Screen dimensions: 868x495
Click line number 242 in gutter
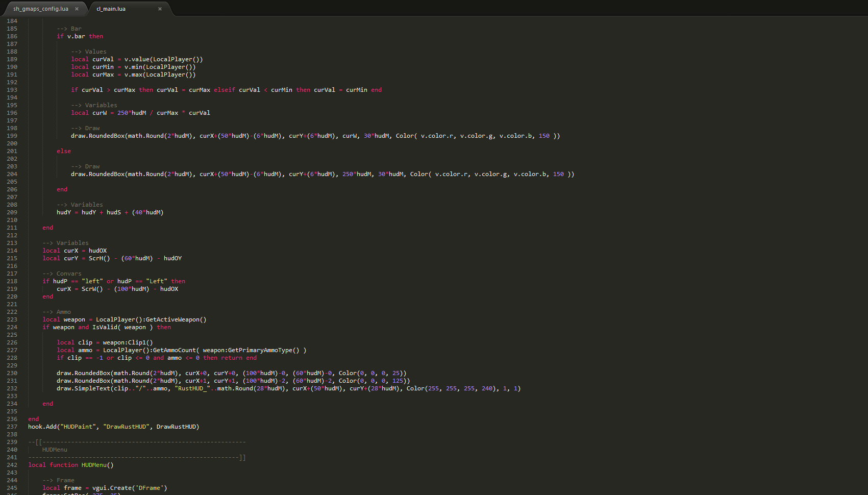point(12,465)
